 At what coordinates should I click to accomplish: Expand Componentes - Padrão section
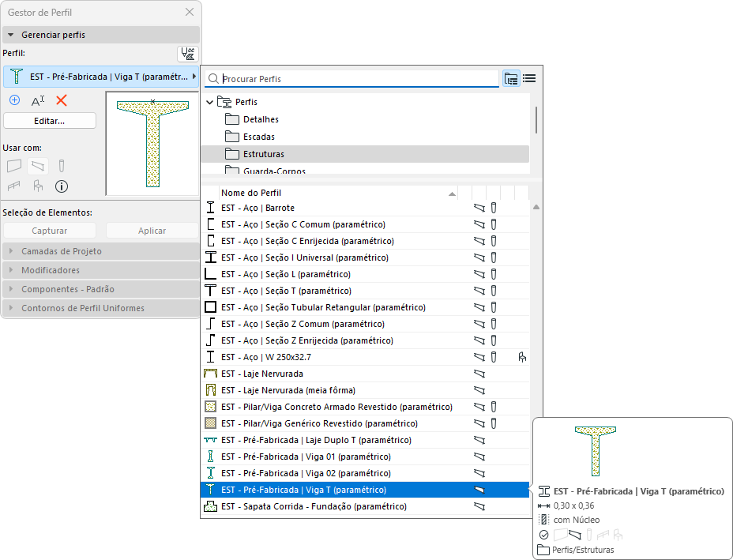(101, 289)
